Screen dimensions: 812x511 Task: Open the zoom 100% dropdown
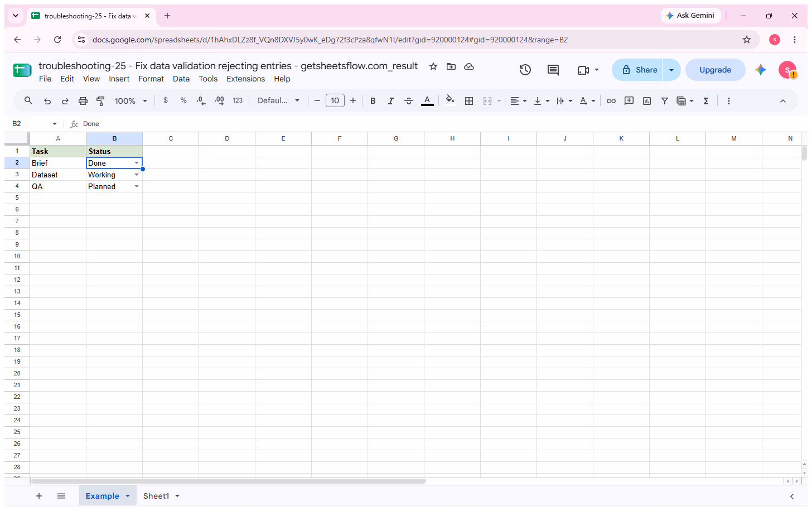[131, 101]
